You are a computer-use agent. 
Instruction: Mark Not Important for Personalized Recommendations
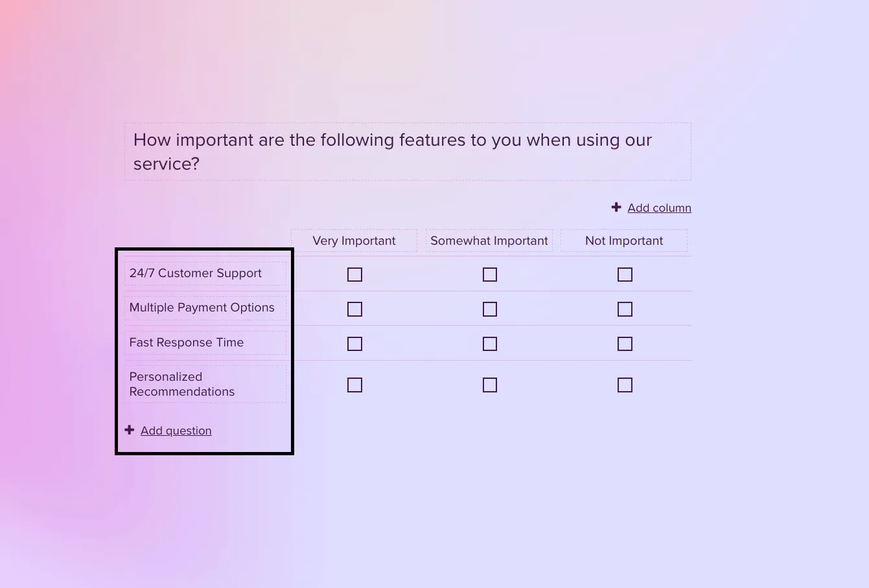(625, 385)
